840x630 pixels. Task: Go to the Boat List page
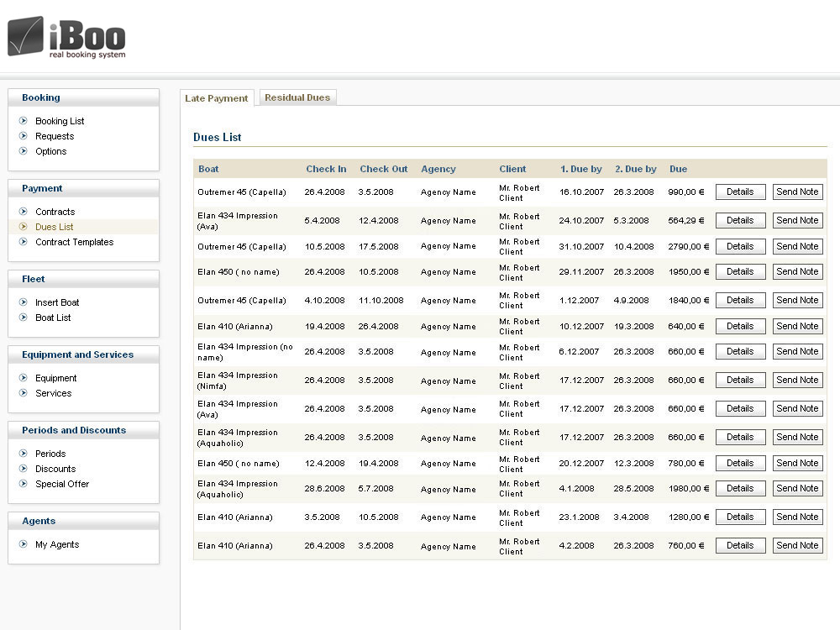pos(53,318)
